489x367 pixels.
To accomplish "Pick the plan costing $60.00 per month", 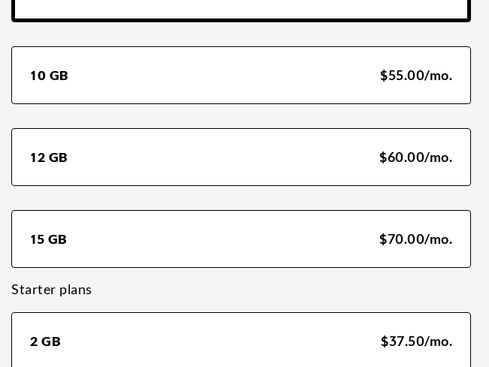I will coord(241,157).
